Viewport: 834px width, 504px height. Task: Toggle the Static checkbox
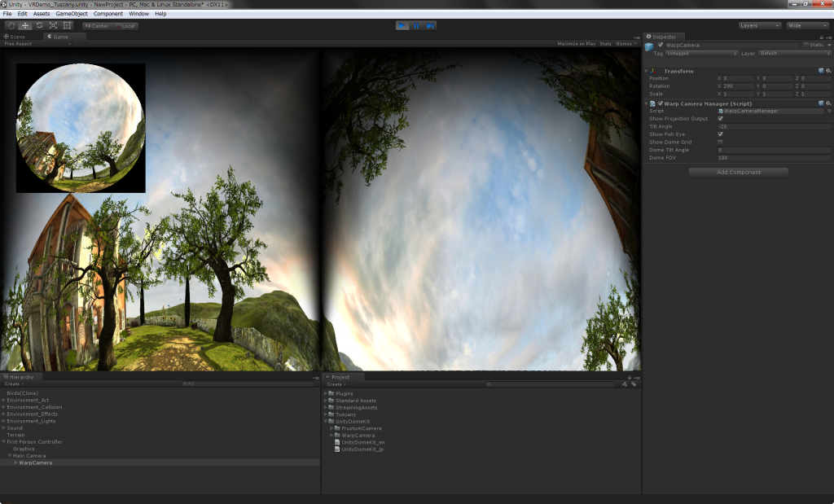pyautogui.click(x=805, y=45)
